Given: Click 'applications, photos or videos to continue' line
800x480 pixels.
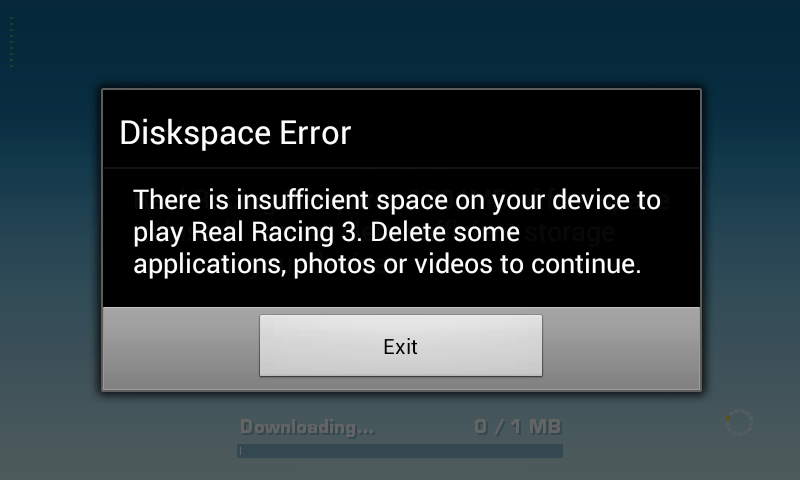Looking at the screenshot, I should coord(387,264).
